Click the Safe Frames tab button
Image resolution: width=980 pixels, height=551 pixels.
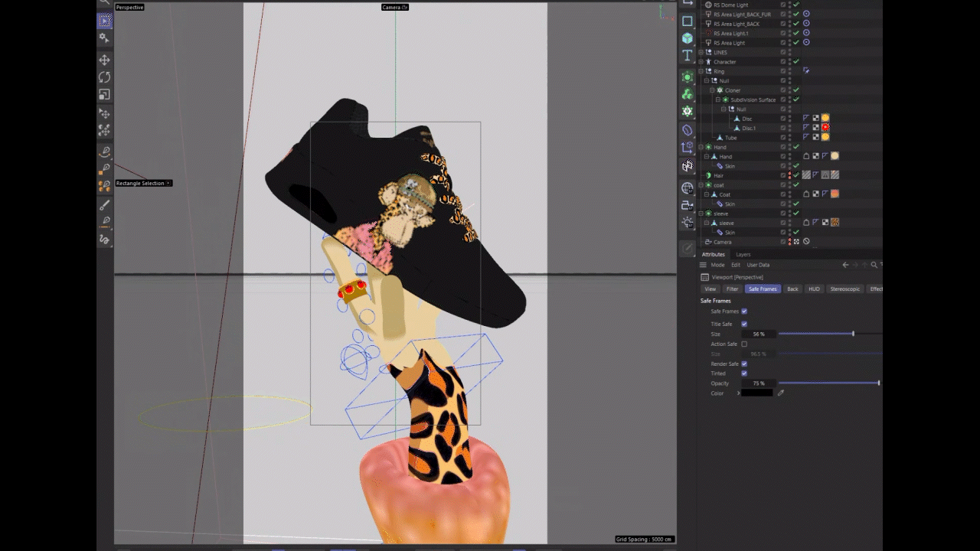click(763, 289)
